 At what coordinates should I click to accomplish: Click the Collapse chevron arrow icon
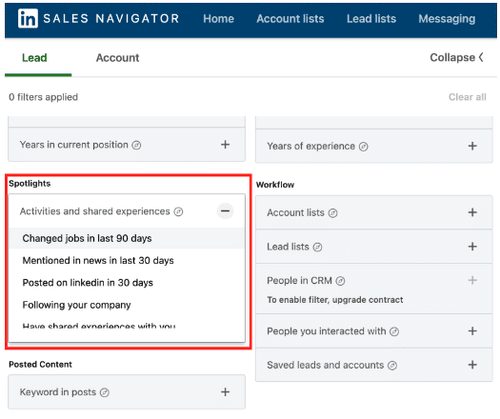click(x=481, y=57)
